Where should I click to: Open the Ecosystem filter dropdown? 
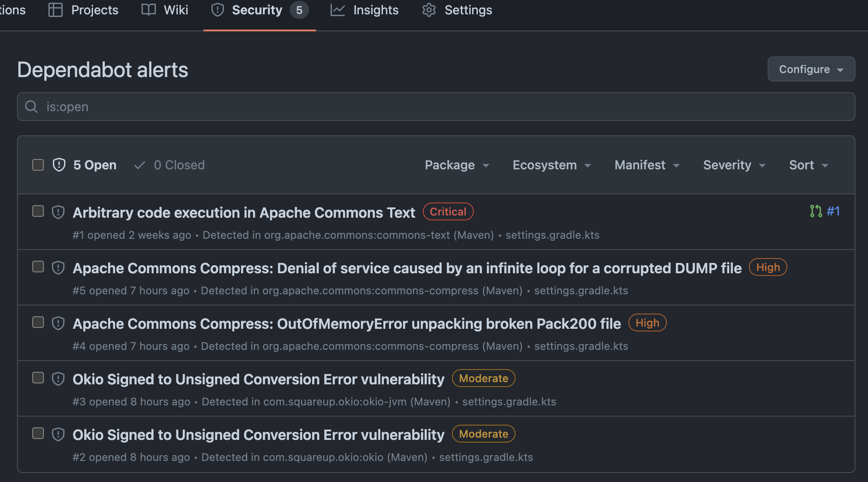click(552, 165)
